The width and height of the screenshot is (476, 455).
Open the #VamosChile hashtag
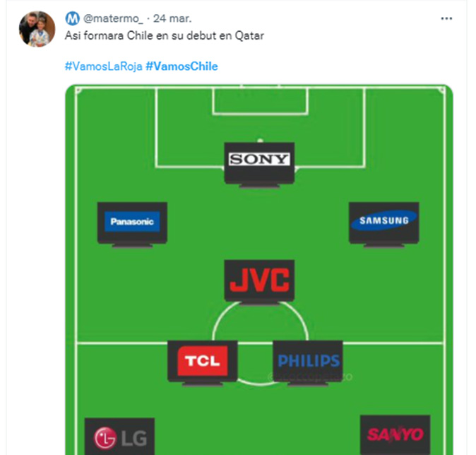pos(182,66)
